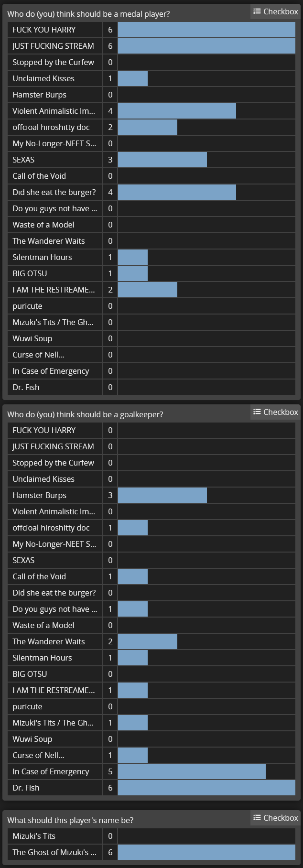Click 'Hamster Burps' bar in goalkeeper poll
This screenshot has width=303, height=868.
point(162,495)
